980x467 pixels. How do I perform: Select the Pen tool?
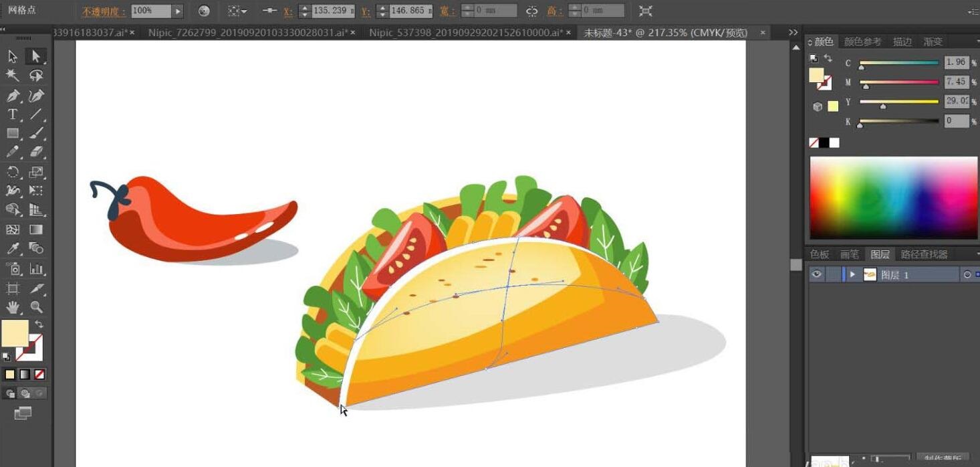13,96
